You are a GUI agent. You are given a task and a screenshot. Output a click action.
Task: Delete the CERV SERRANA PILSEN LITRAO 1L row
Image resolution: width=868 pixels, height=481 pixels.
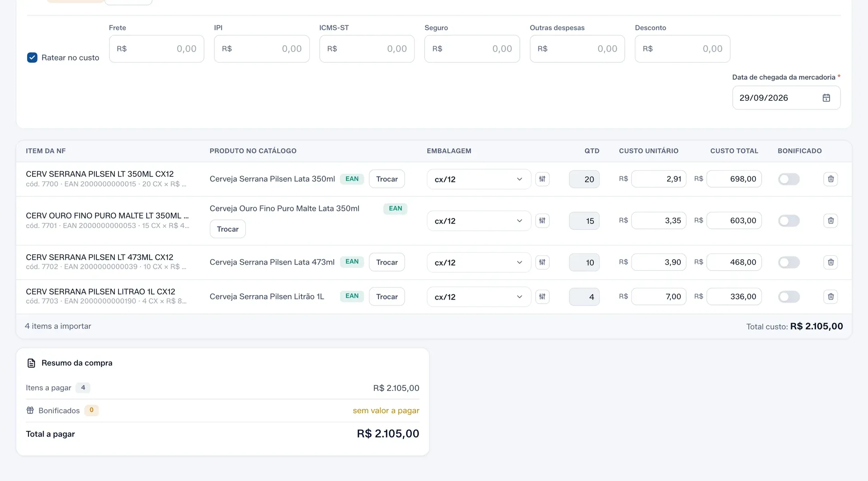click(x=830, y=297)
